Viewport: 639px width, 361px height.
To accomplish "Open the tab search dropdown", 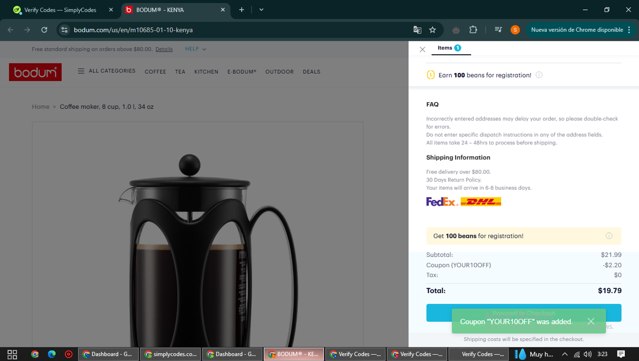I will (261, 10).
